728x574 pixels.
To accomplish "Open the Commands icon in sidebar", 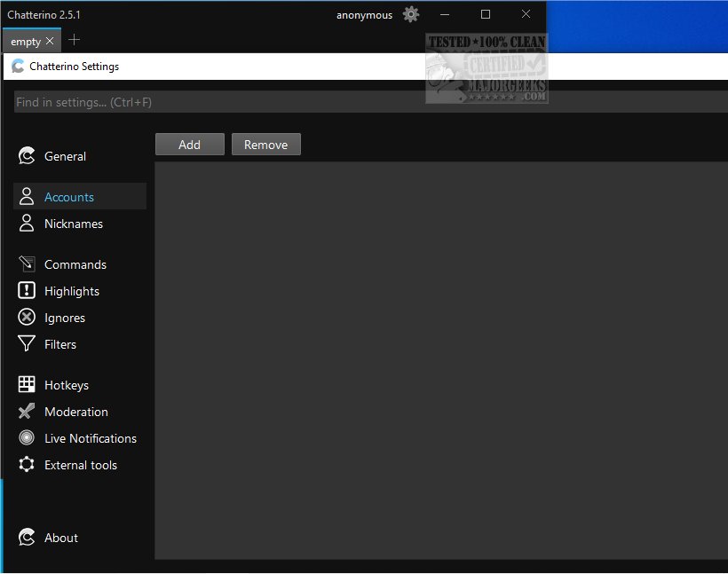I will point(27,264).
